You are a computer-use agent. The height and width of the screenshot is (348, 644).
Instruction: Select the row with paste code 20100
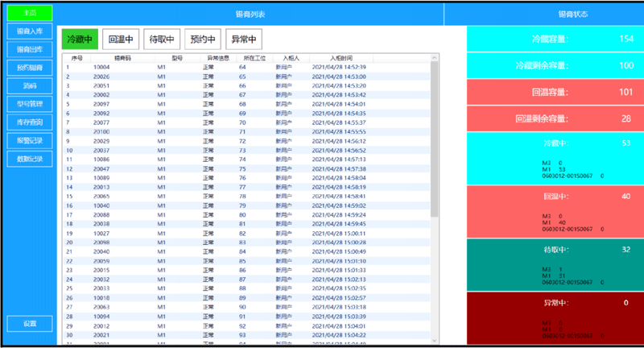pos(246,131)
